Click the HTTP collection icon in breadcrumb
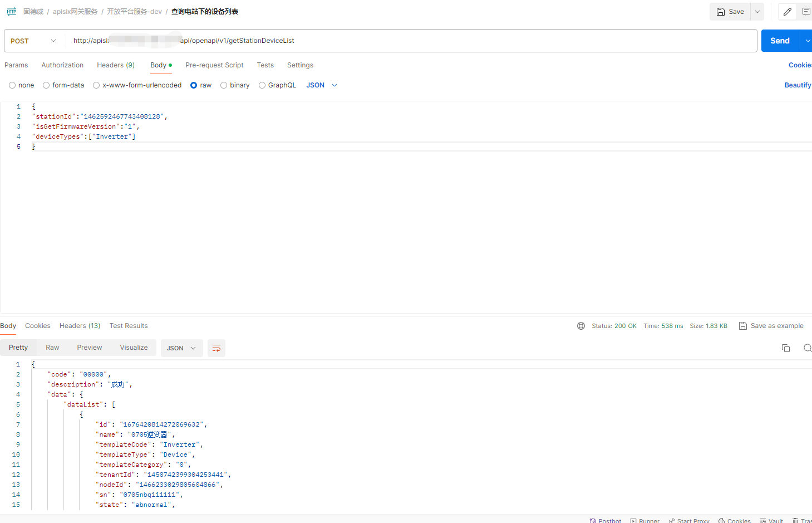 coord(12,12)
